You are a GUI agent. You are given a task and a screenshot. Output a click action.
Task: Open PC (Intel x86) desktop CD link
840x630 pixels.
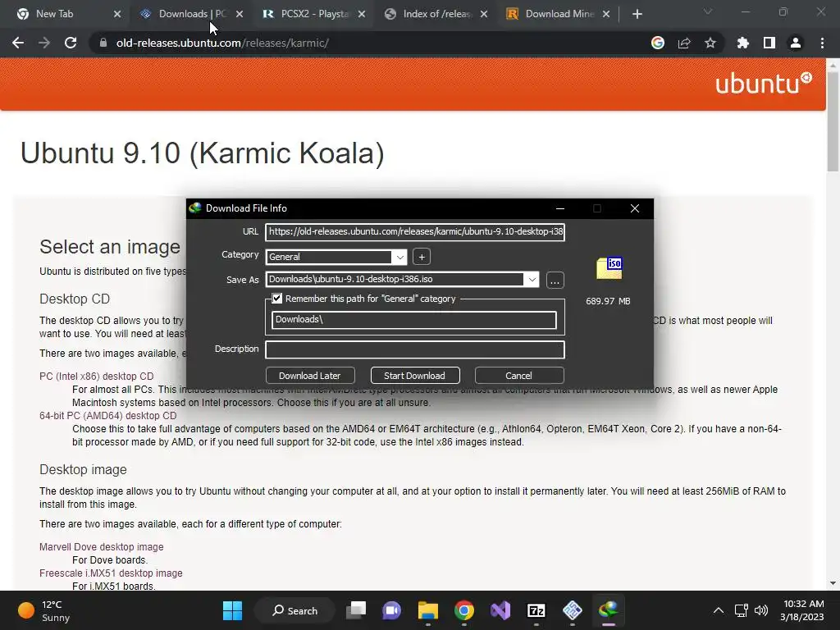pos(97,376)
